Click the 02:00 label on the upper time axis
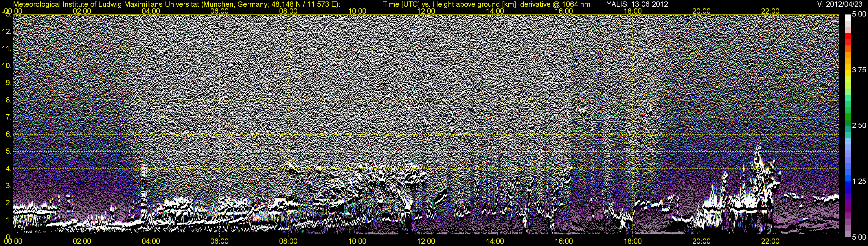868x246 pixels. [82, 11]
